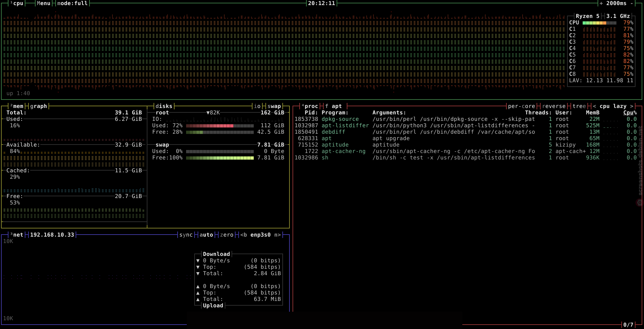Click the Cached 11.5 GiB value

[128, 171]
